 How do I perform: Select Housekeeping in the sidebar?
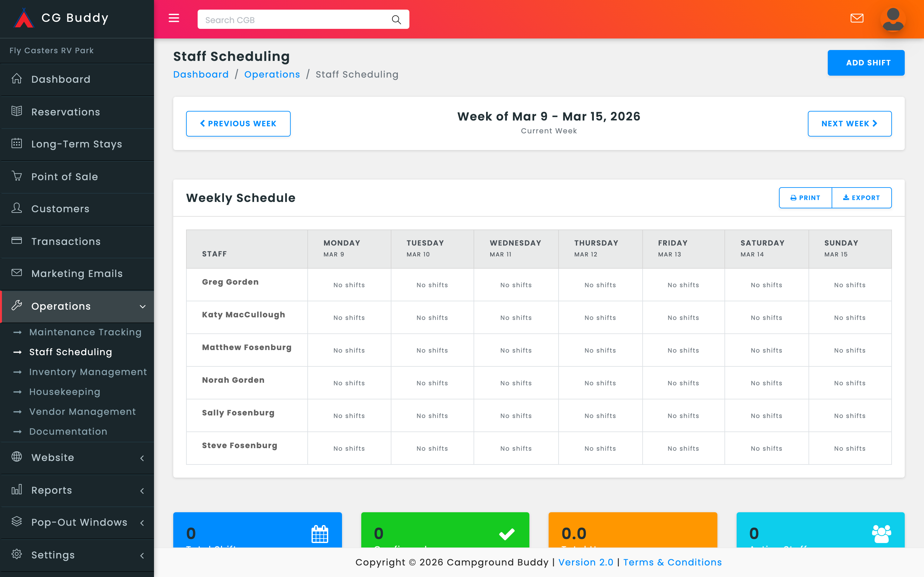point(64,391)
